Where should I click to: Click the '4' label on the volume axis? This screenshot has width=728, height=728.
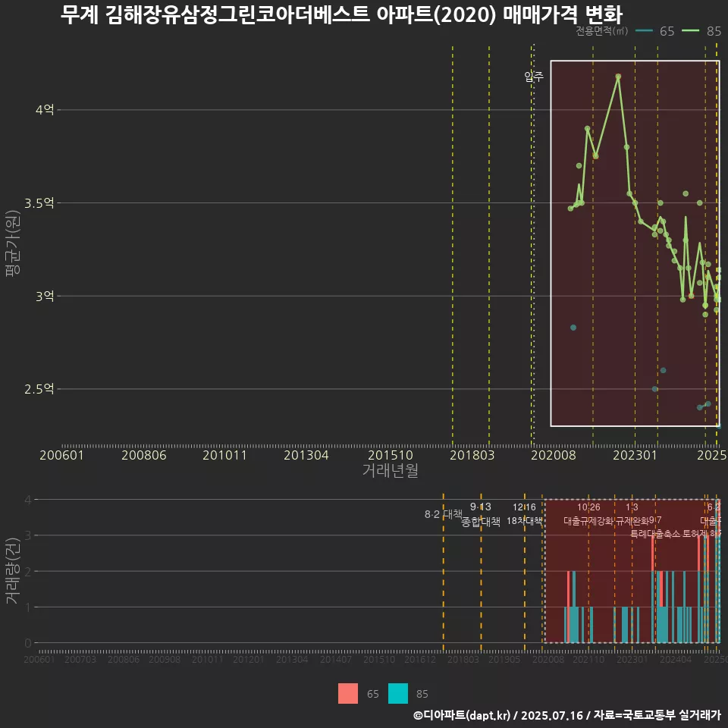pos(28,500)
